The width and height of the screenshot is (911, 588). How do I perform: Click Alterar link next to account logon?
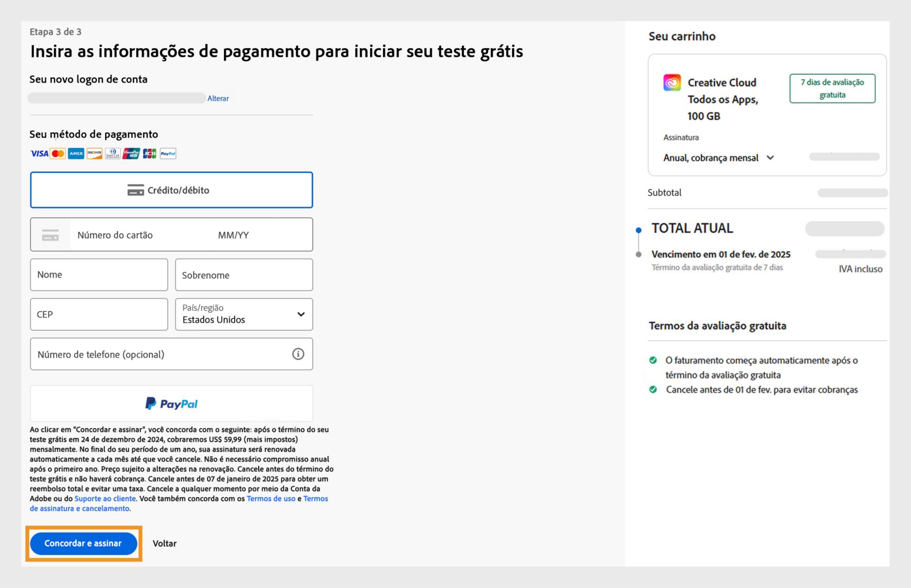tap(218, 98)
